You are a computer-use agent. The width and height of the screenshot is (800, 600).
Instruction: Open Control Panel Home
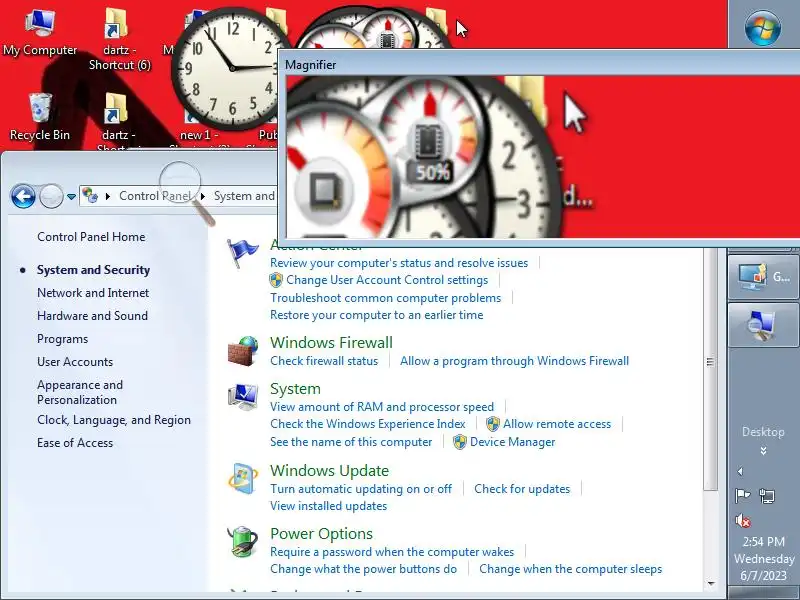click(91, 237)
